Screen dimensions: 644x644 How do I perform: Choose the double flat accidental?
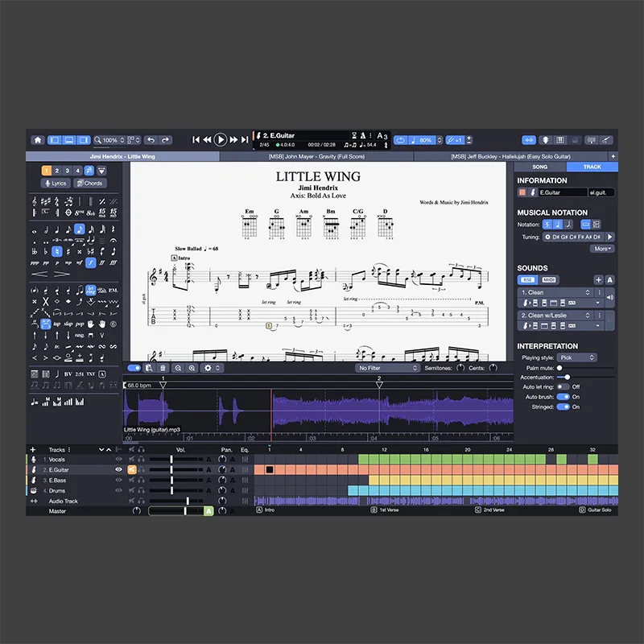34,251
